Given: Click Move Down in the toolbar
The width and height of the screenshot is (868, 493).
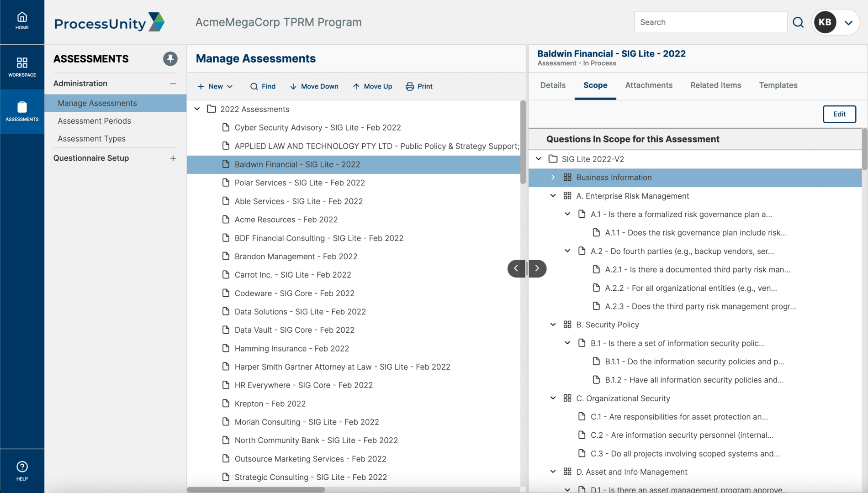Looking at the screenshot, I should [x=314, y=86].
